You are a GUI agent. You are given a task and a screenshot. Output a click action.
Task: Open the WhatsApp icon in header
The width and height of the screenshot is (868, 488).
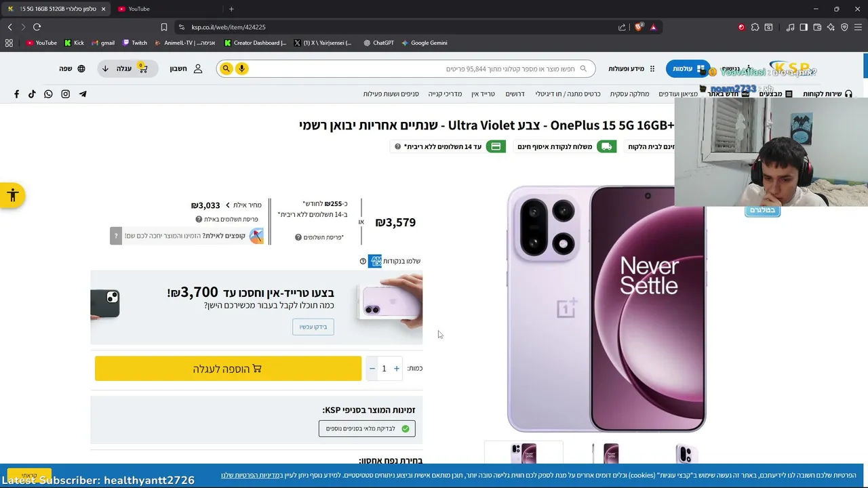[48, 94]
